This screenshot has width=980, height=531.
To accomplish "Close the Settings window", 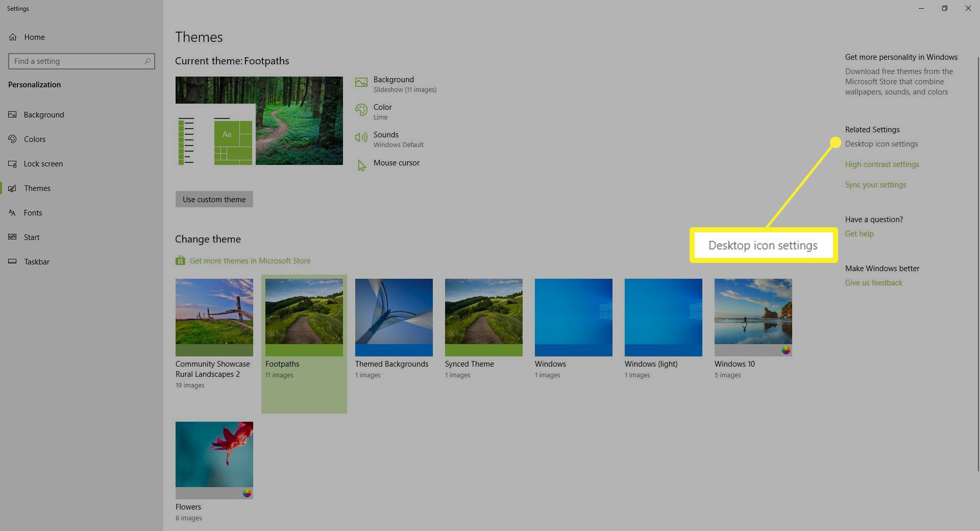I will click(x=968, y=9).
